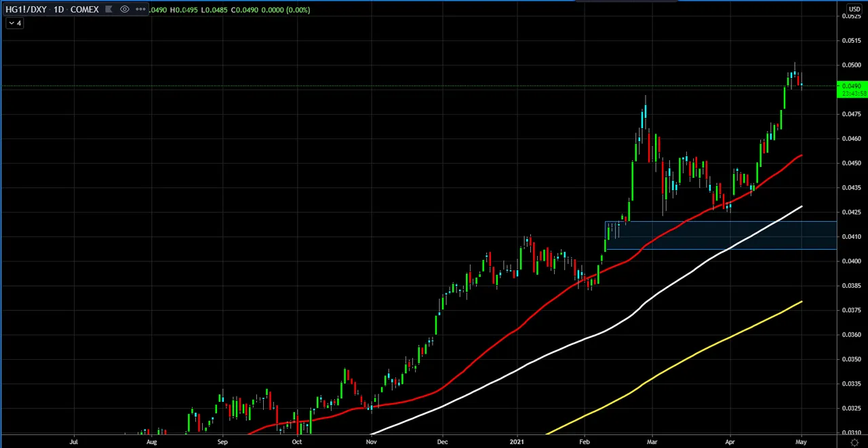Click the 0.0460 price axis label
Viewport: 868px width, 448px height.
click(852, 138)
